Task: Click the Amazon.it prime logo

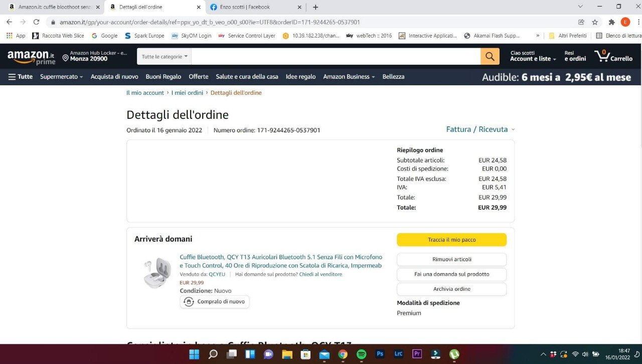Action: pyautogui.click(x=31, y=57)
